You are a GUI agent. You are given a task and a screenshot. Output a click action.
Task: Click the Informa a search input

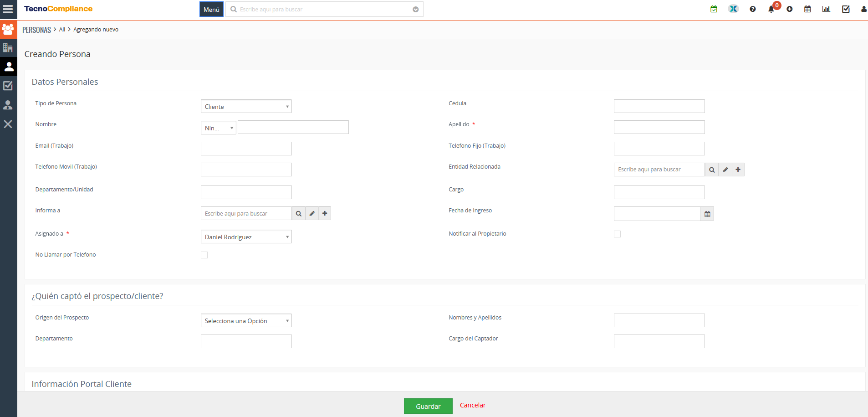pos(246,213)
